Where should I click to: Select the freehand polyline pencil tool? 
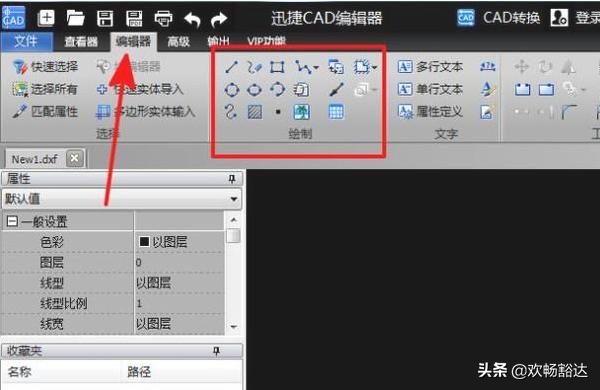click(x=254, y=67)
